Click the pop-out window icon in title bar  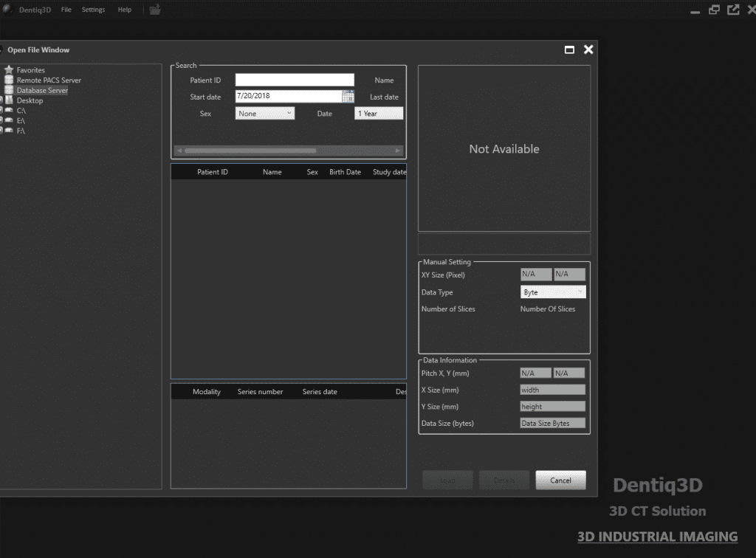(x=732, y=10)
